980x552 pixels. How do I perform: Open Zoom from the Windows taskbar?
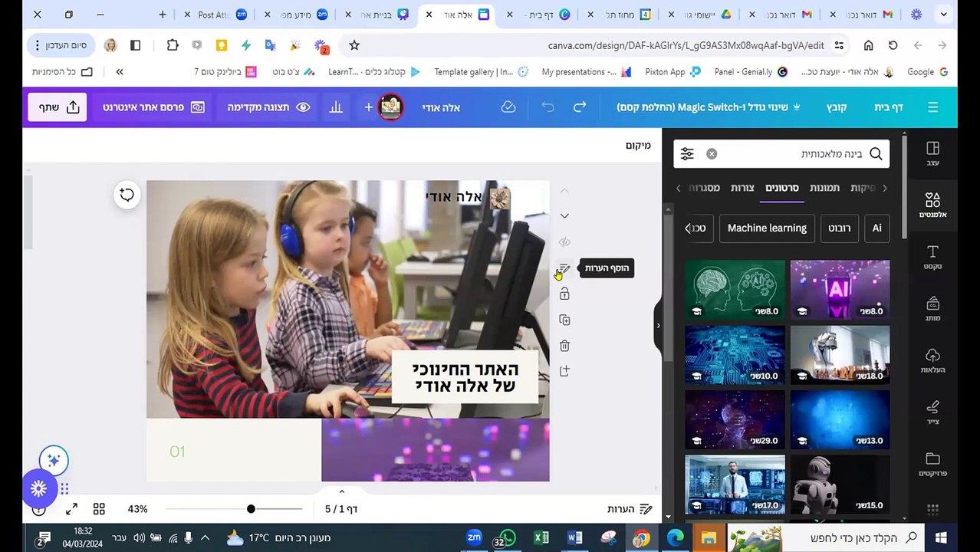474,538
